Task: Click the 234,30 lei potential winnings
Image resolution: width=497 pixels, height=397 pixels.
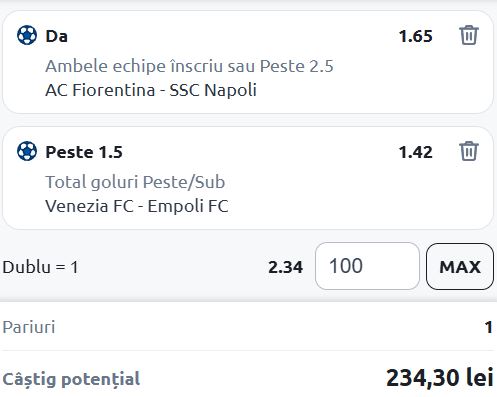Action: (440, 378)
